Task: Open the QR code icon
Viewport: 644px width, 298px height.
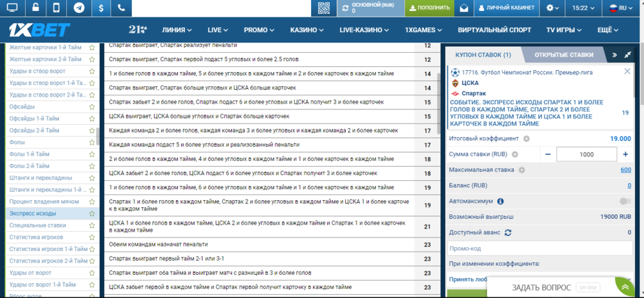Action: [324, 8]
